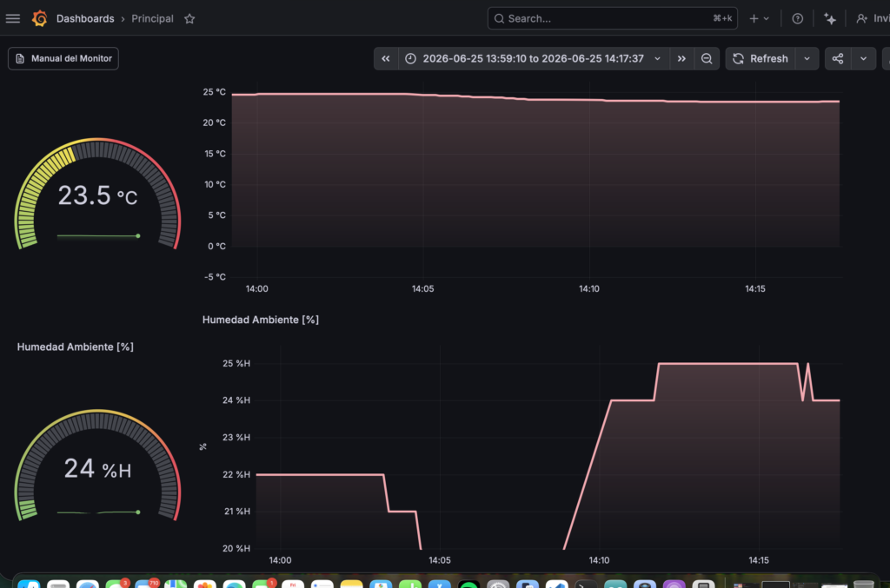This screenshot has width=890, height=588.
Task: Expand the share options chevron
Action: [863, 58]
